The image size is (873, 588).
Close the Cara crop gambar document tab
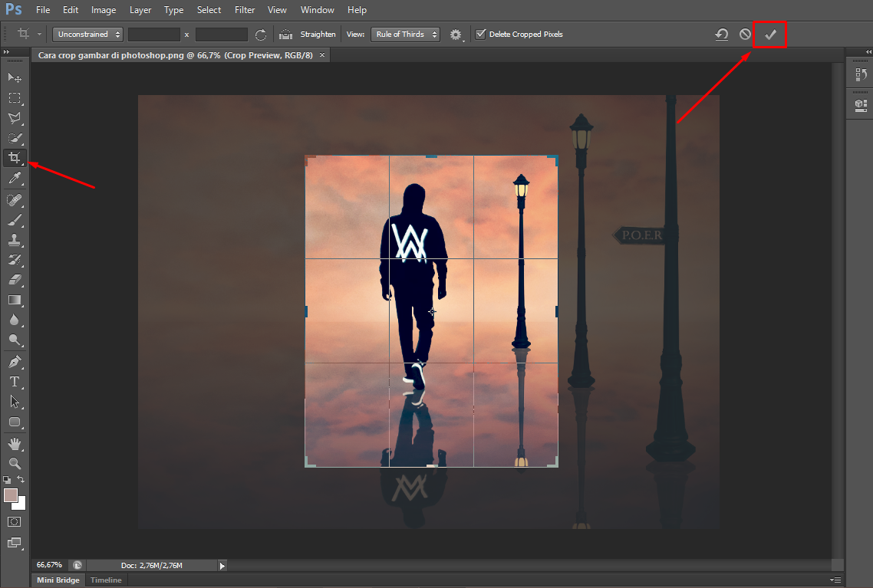click(x=321, y=55)
